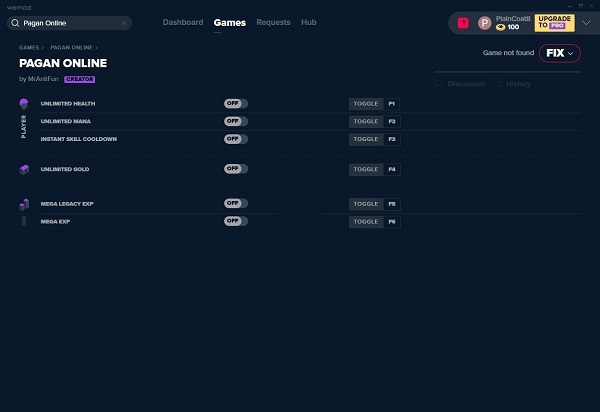
Task: Enable Instant Skill Cooldown switch
Action: point(236,139)
